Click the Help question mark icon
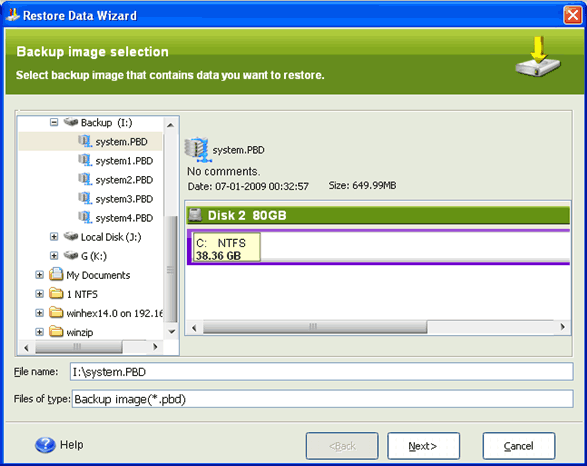The width and height of the screenshot is (587, 466). coord(45,445)
